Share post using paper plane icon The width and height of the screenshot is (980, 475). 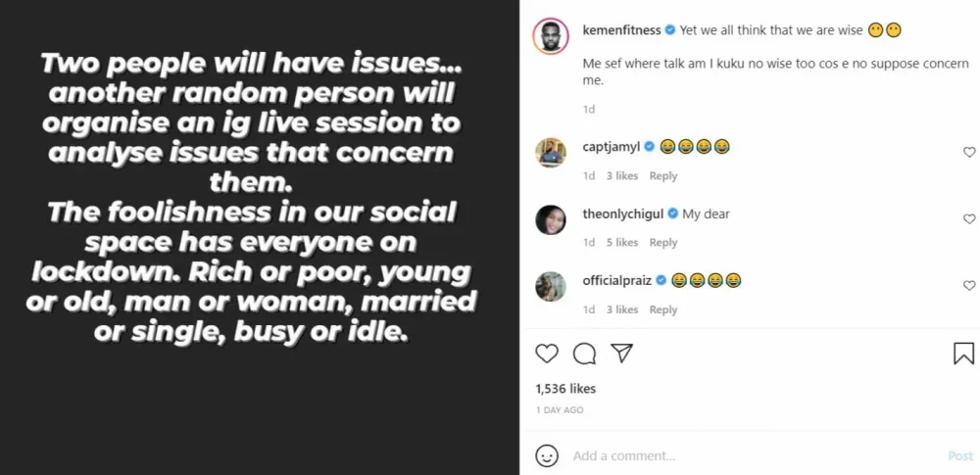pyautogui.click(x=621, y=353)
